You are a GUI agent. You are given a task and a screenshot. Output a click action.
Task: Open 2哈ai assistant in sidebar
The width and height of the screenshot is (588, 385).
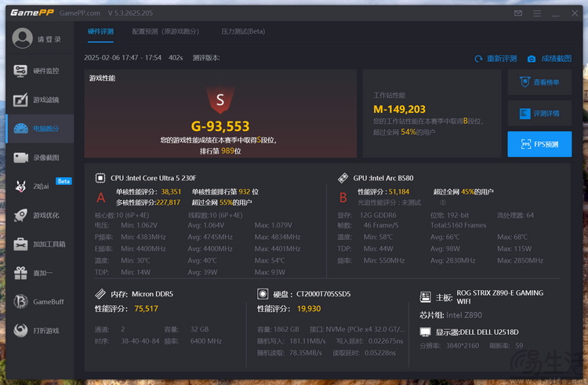pyautogui.click(x=40, y=187)
